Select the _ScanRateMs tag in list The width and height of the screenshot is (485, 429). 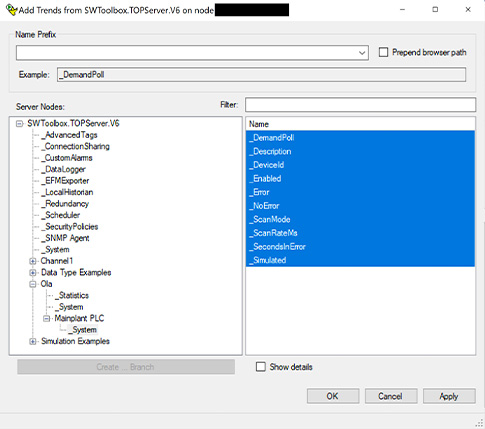pyautogui.click(x=360, y=233)
